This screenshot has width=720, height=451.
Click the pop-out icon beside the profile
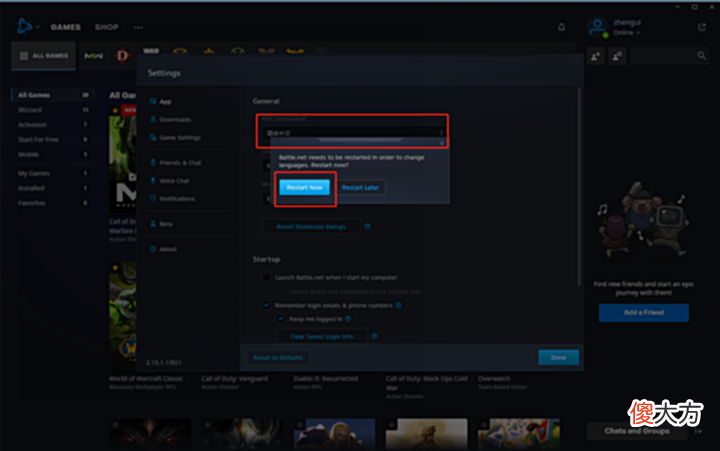702,27
